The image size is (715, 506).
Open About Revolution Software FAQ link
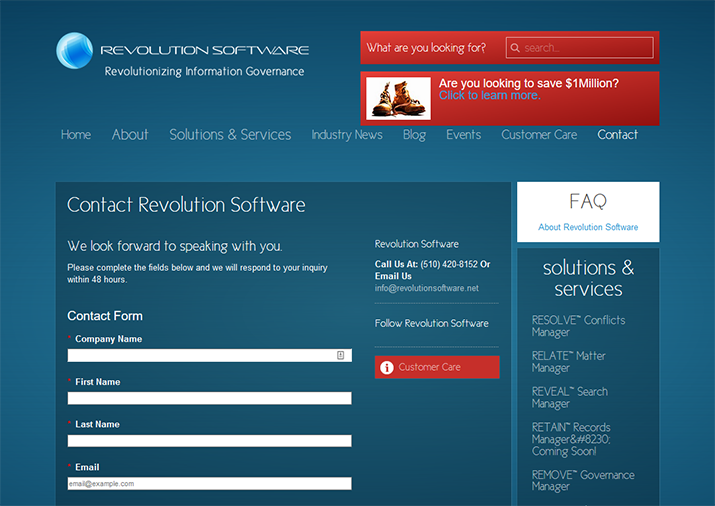pos(588,227)
